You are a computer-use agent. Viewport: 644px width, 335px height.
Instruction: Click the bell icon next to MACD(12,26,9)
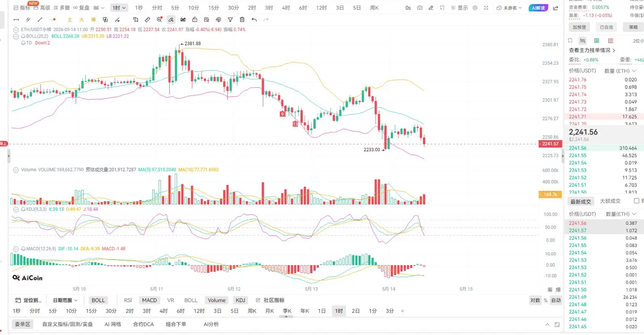23,249
